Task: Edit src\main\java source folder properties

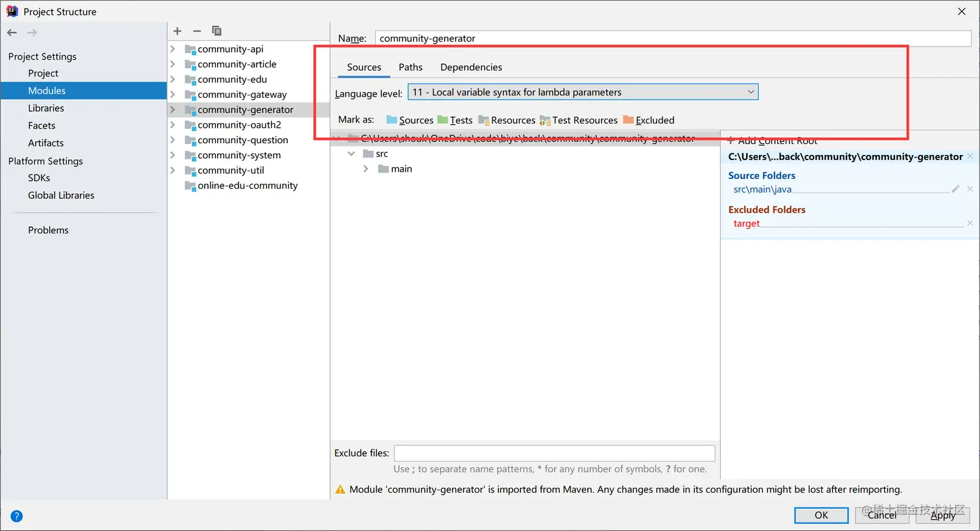Action: (955, 189)
